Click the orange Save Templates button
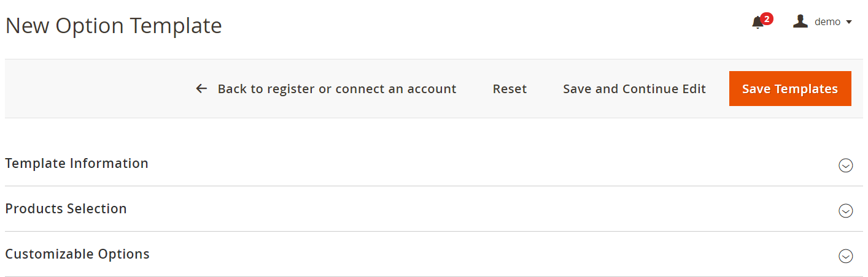868x277 pixels. coord(789,89)
